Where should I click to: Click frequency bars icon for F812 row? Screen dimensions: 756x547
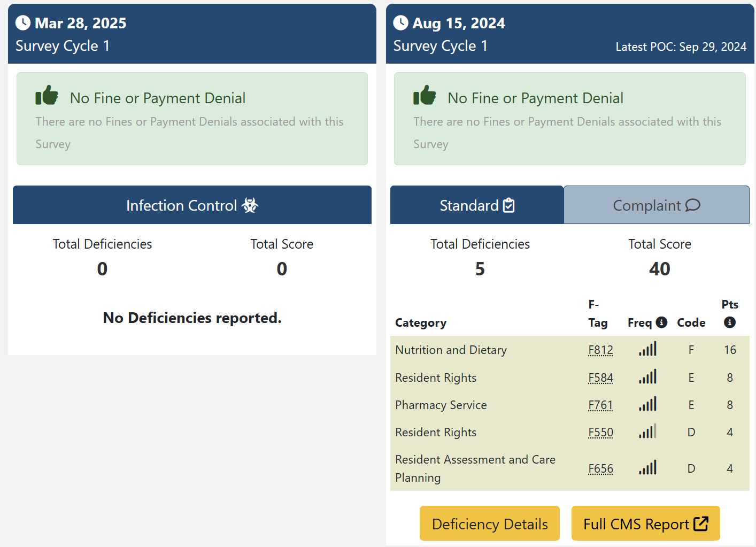coord(647,350)
